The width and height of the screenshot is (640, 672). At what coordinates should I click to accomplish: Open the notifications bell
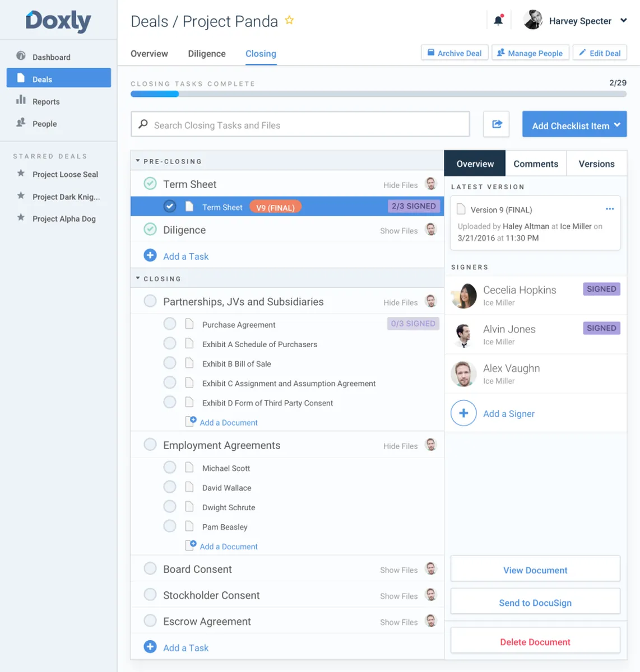pos(498,20)
